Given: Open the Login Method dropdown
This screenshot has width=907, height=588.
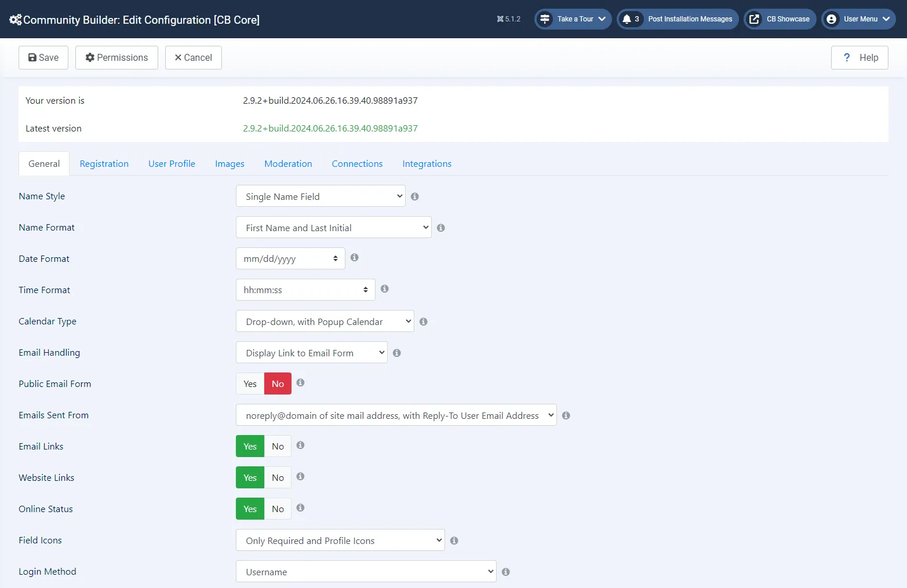Looking at the screenshot, I should pyautogui.click(x=366, y=571).
